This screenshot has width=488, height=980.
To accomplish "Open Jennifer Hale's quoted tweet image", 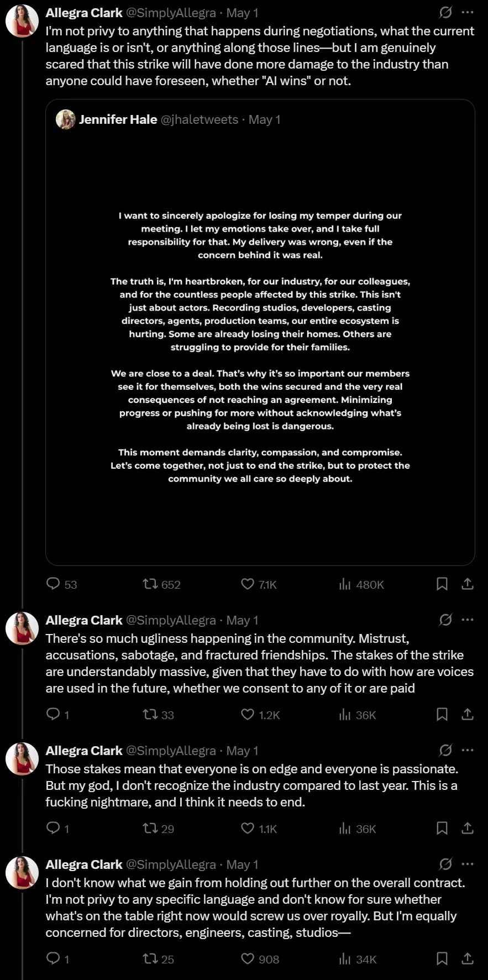I will point(260,347).
